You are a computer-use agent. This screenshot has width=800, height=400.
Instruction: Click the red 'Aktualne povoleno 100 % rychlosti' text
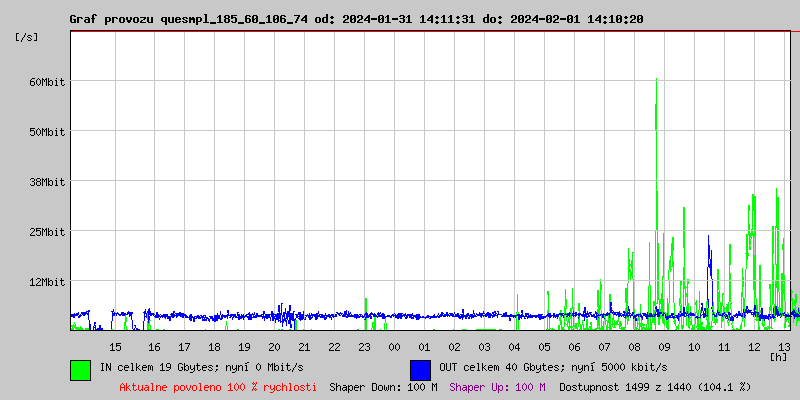click(218, 387)
